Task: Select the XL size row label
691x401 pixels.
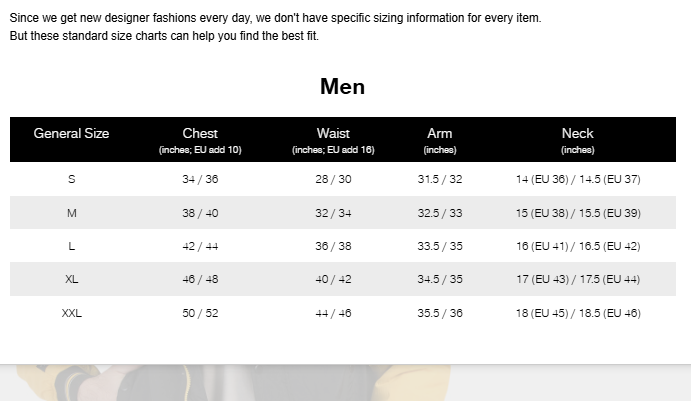Action: [71, 279]
